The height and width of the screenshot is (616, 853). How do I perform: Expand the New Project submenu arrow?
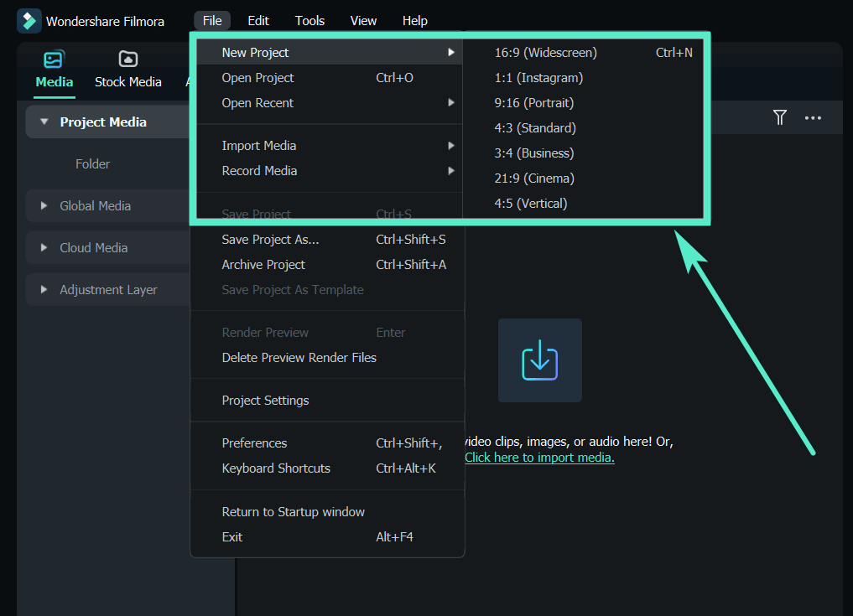451,52
